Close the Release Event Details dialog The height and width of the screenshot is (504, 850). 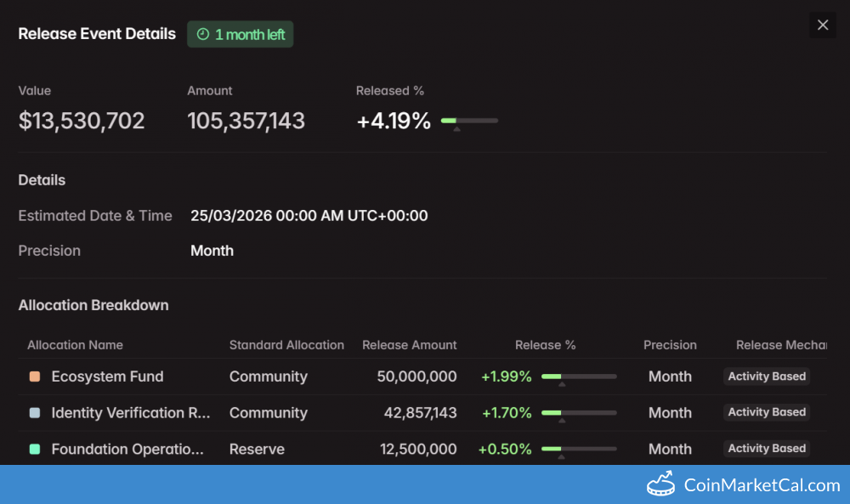[x=822, y=25]
